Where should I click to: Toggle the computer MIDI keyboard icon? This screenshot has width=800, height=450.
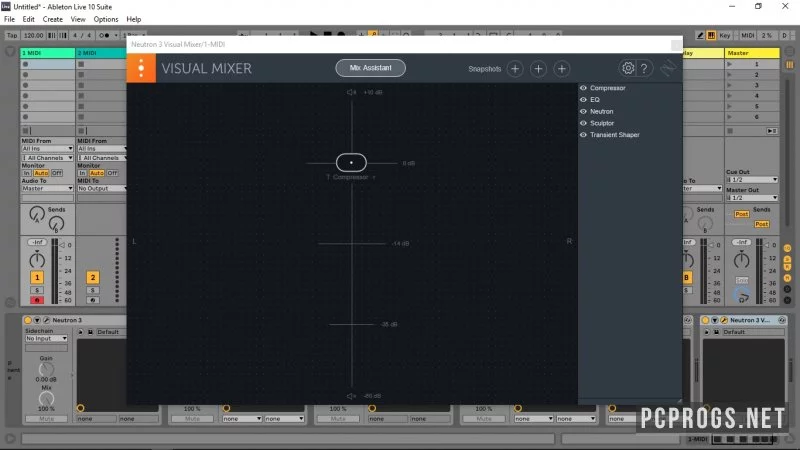point(711,35)
